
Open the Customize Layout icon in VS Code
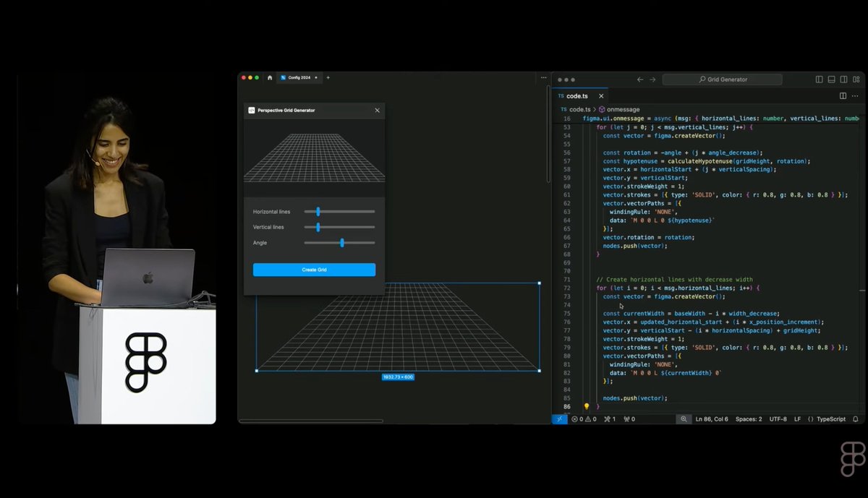coord(856,80)
